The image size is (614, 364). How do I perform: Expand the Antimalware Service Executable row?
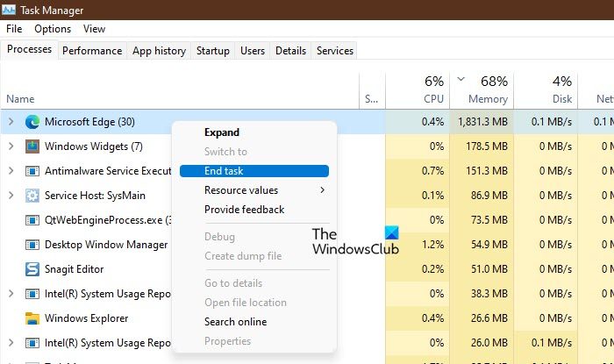point(11,171)
